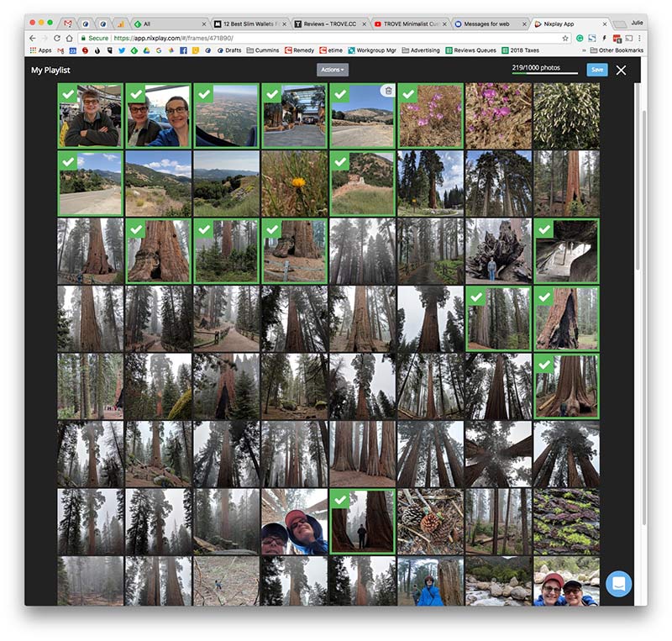Switch to the Gmail pinned tab

(x=68, y=24)
